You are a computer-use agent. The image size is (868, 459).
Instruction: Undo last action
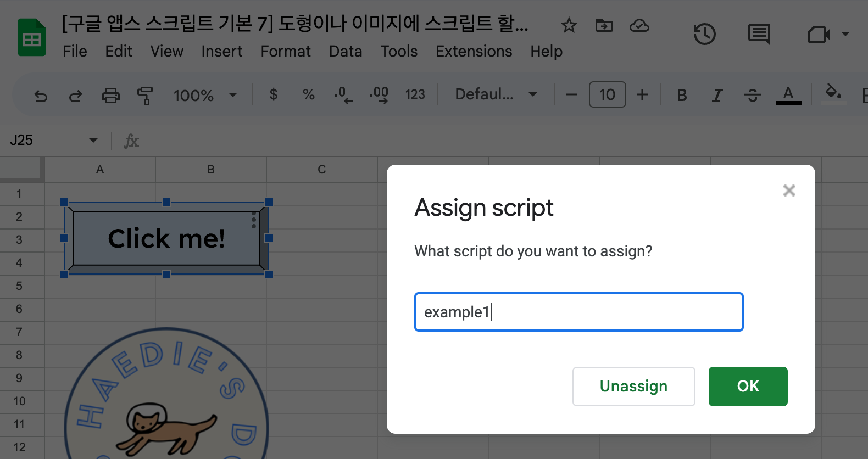click(x=41, y=96)
